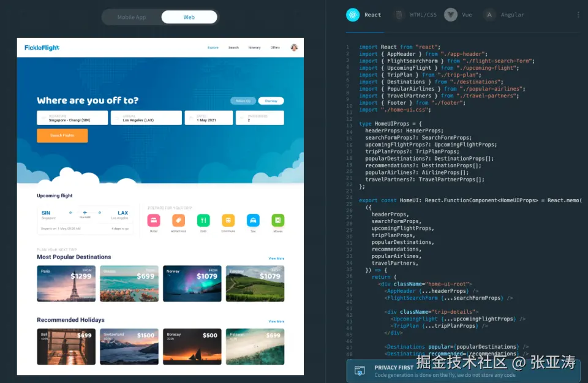Open the Arrival field Los Angeles (LAX)
The image size is (588, 383).
146,118
